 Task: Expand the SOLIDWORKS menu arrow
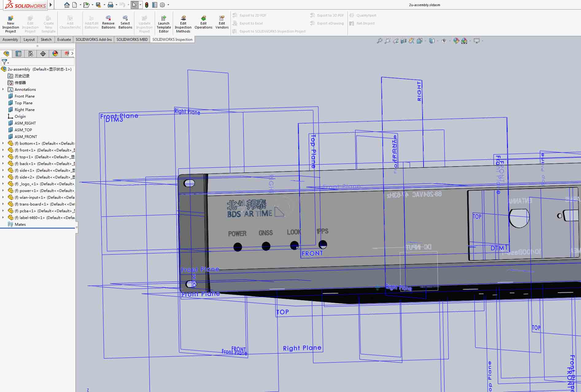pyautogui.click(x=51, y=5)
